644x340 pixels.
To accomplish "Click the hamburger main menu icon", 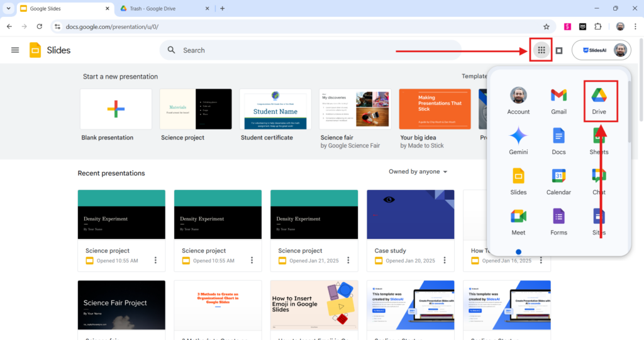I will coord(15,50).
